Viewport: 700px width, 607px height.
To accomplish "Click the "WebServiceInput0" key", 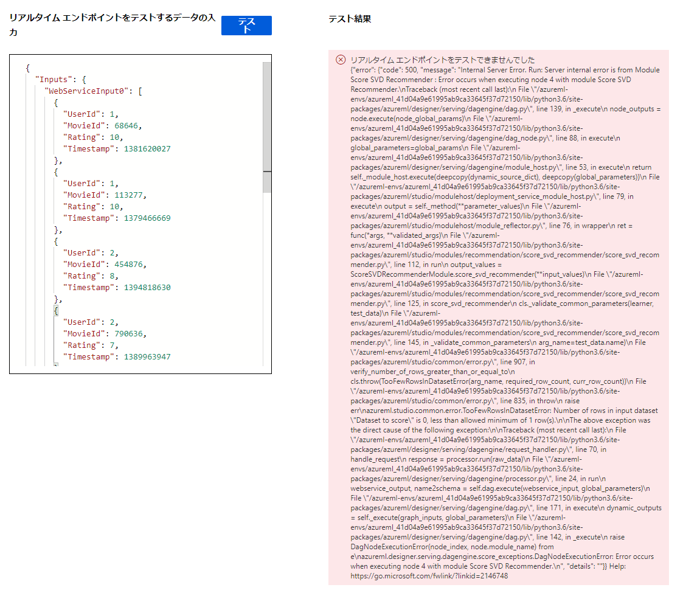I will coord(86,91).
